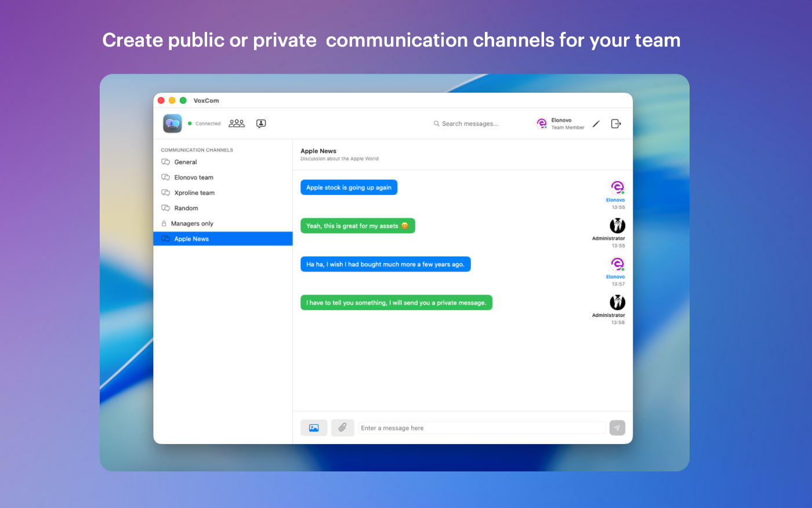Click the 'Apple stock is going up again' message
Viewport: 812px width, 508px height.
click(x=349, y=188)
